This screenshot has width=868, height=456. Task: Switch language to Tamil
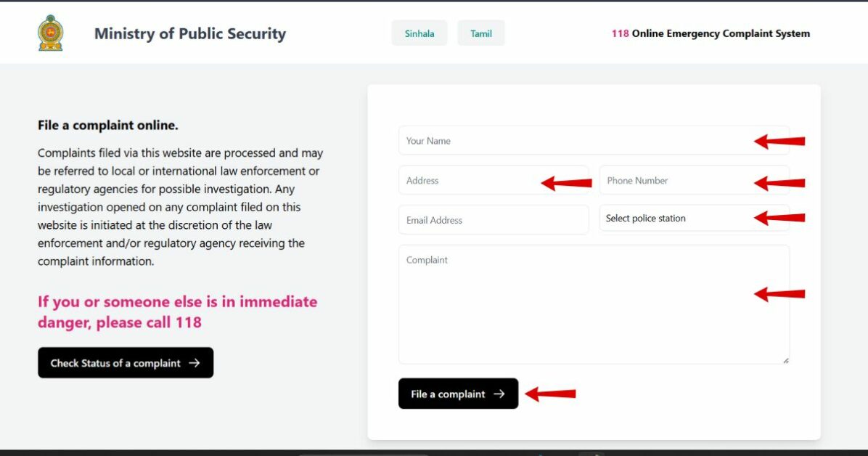coord(481,33)
